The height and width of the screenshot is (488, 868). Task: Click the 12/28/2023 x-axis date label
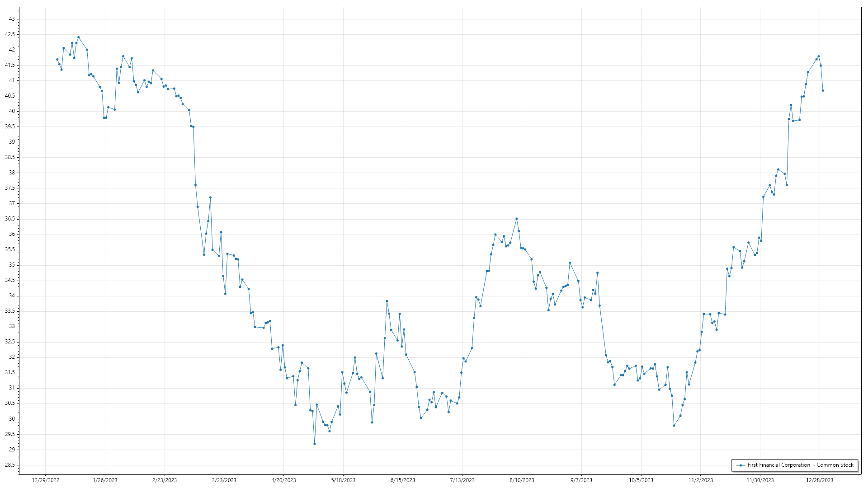coord(820,480)
